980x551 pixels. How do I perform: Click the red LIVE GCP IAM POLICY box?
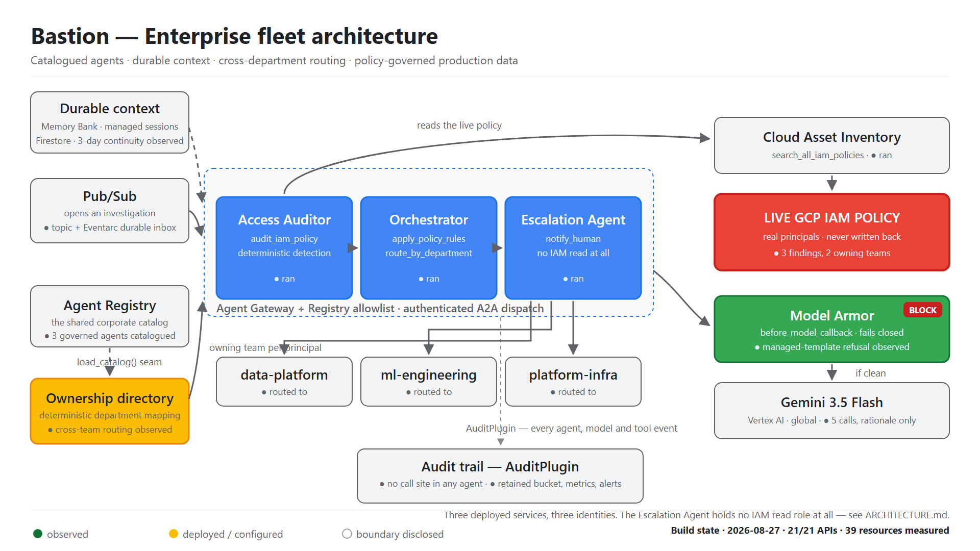832,232
